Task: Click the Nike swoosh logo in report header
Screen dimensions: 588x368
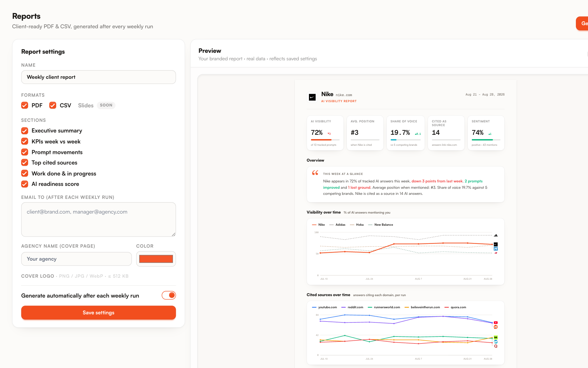Action: [x=312, y=97]
